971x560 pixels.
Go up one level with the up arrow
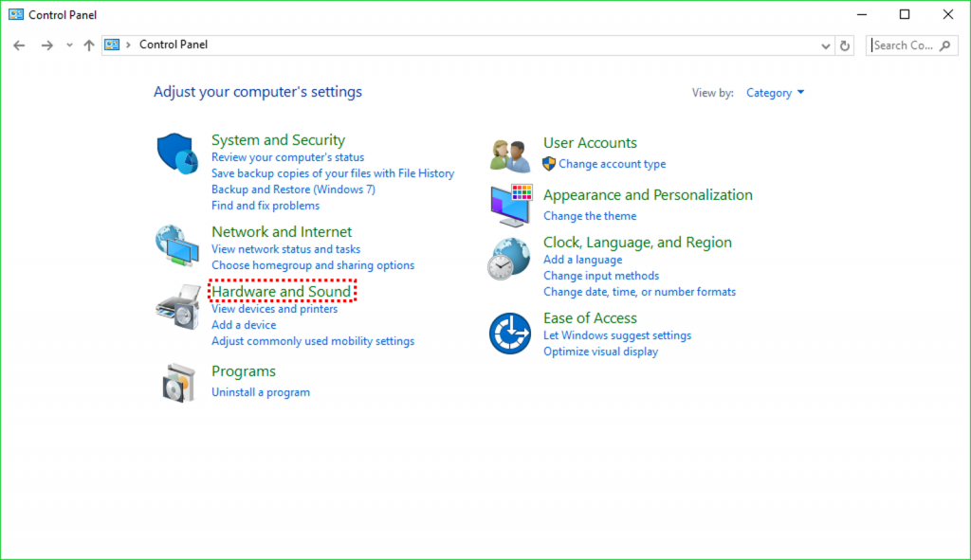pyautogui.click(x=89, y=45)
